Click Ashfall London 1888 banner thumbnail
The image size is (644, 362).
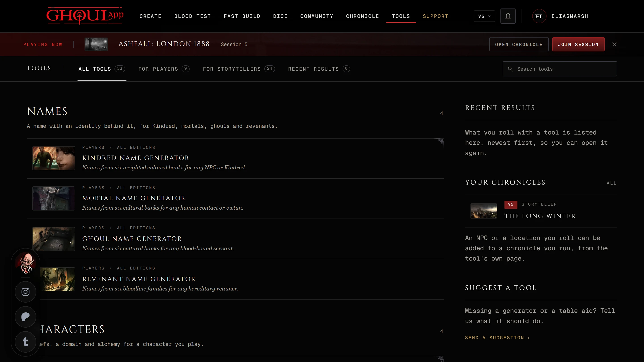tap(96, 44)
